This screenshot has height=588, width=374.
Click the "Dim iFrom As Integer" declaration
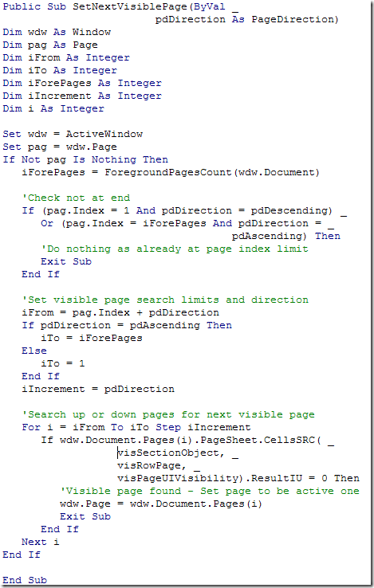coord(66,57)
